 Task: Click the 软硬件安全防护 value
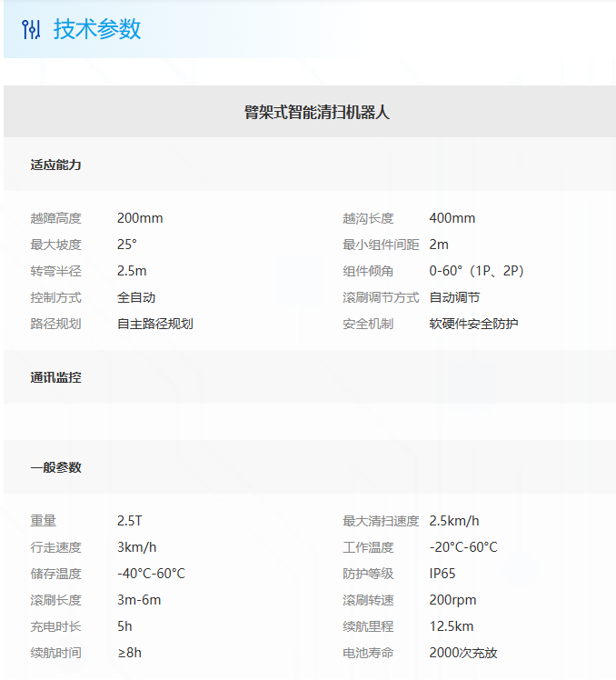473,324
